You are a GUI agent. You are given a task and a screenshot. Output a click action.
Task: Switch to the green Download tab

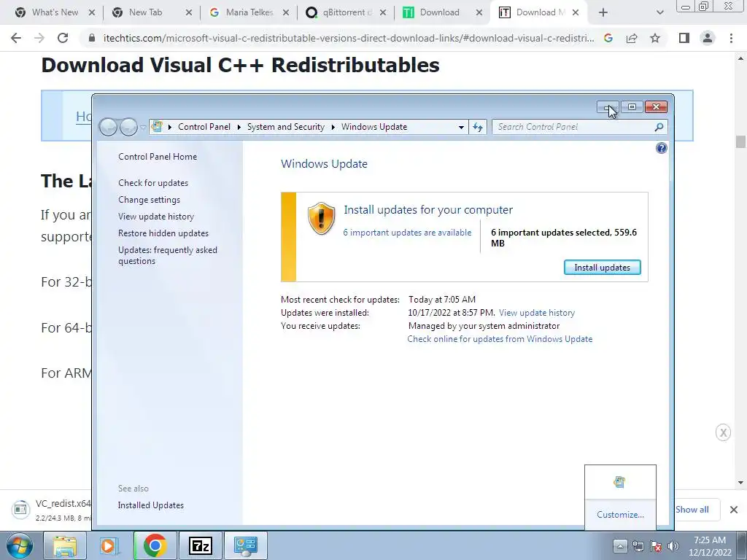[439, 12]
